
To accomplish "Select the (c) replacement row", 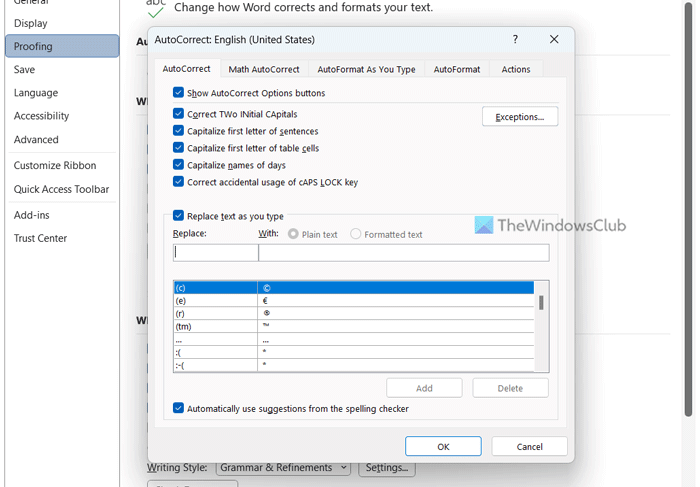I will (x=353, y=288).
